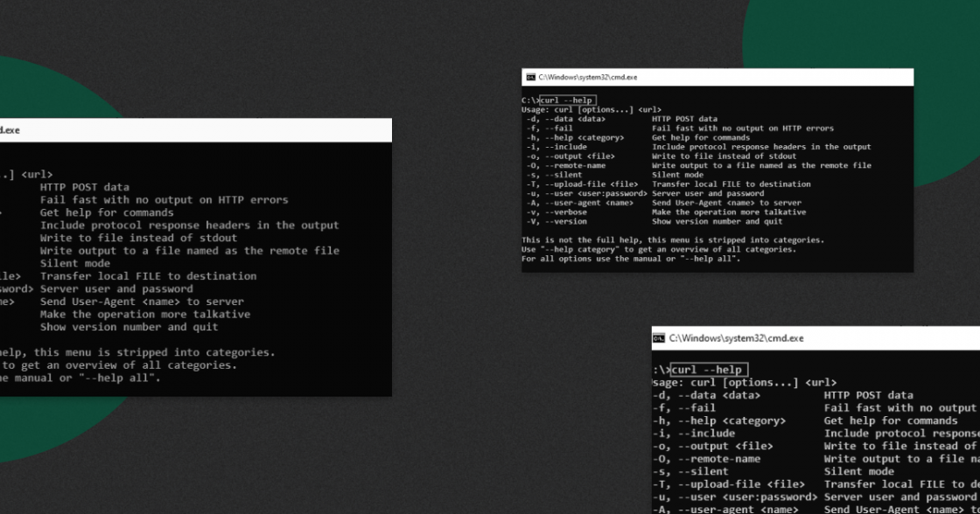Click the 'manual or "--help all".' line in the left window
The height and width of the screenshot is (514, 980).
pyautogui.click(x=87, y=378)
